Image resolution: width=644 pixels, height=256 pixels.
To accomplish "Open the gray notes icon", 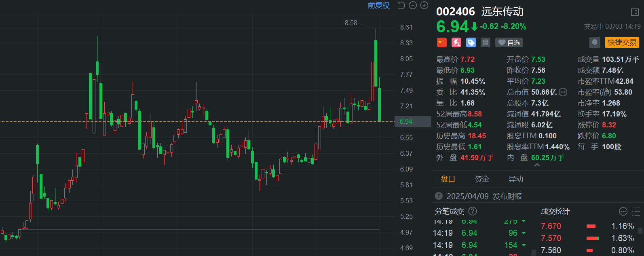I will 486,42.
